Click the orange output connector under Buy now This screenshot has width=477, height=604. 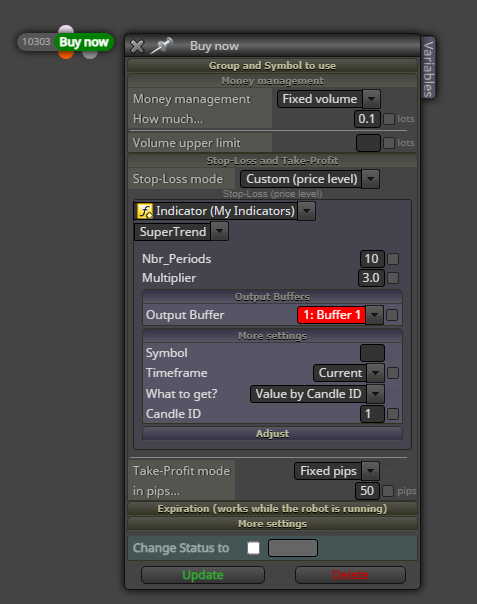(x=66, y=55)
